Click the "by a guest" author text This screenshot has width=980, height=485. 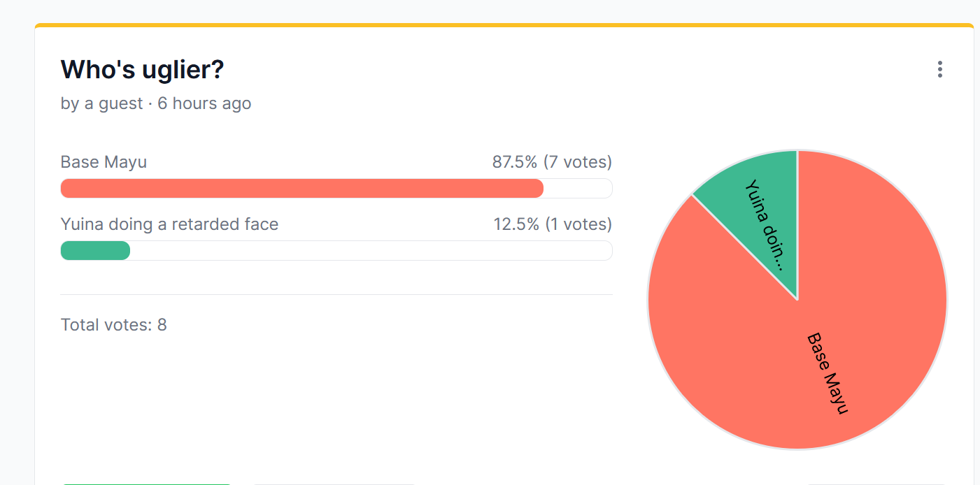pyautogui.click(x=102, y=104)
